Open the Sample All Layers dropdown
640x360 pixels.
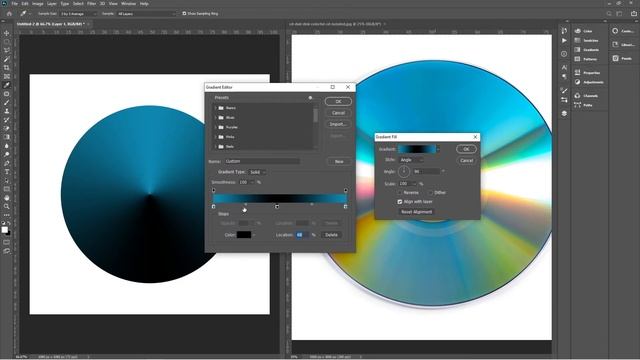pyautogui.click(x=146, y=13)
